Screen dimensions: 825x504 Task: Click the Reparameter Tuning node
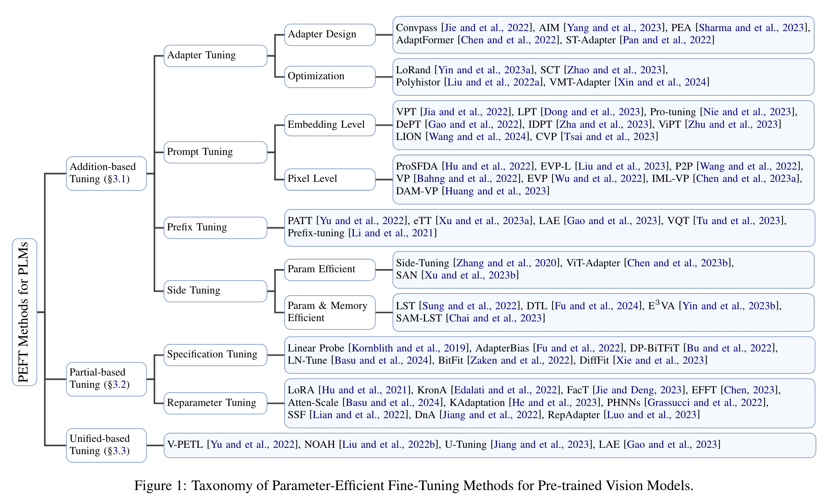215,403
